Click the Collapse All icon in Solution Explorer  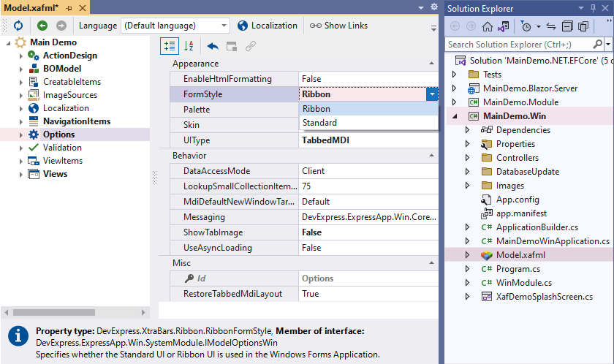[566, 26]
